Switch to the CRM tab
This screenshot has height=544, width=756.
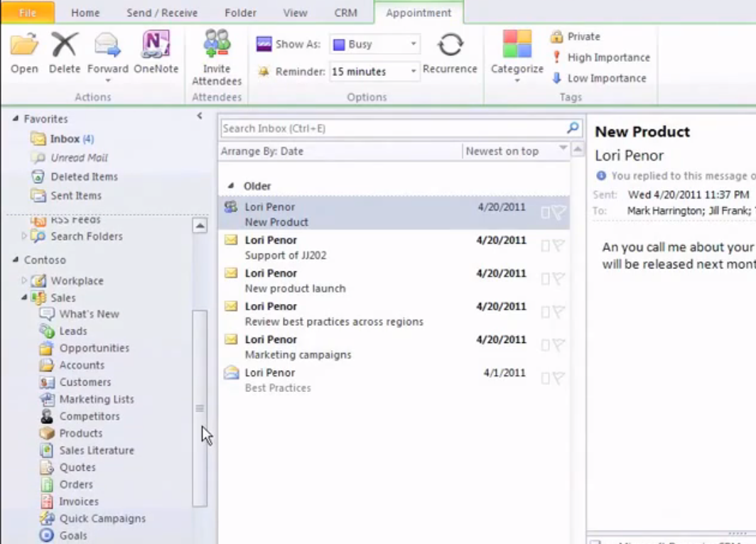346,13
